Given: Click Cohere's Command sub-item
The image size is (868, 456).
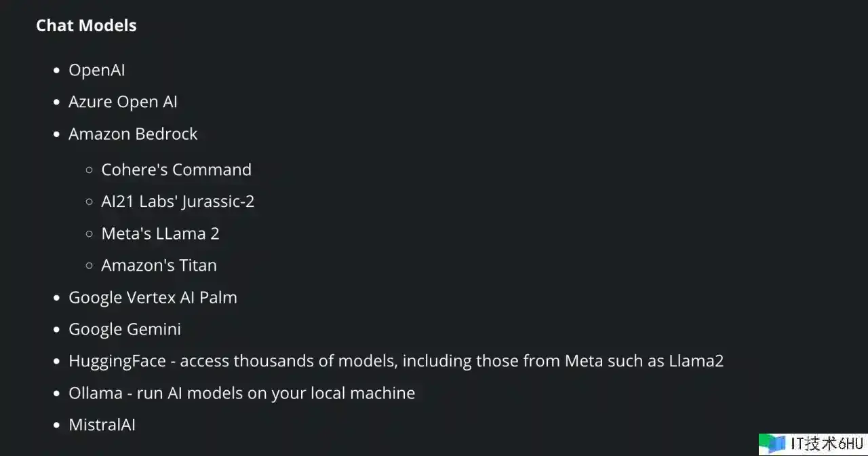Looking at the screenshot, I should tap(176, 170).
